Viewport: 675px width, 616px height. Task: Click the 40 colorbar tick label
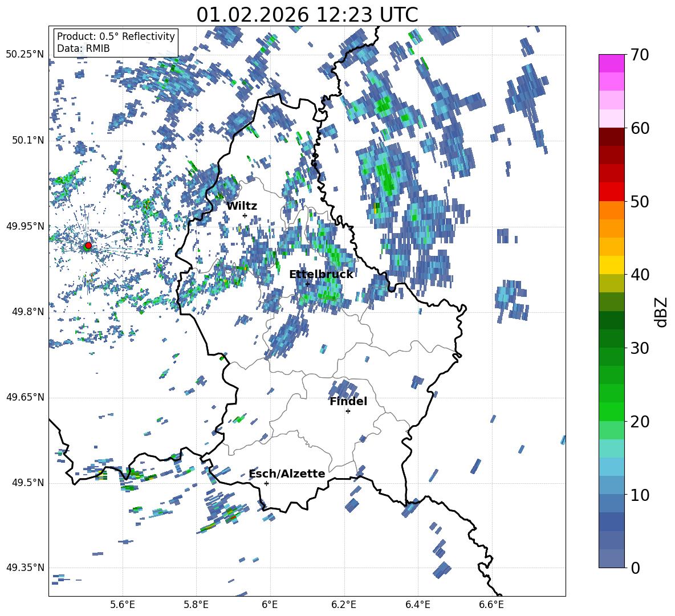pyautogui.click(x=640, y=275)
